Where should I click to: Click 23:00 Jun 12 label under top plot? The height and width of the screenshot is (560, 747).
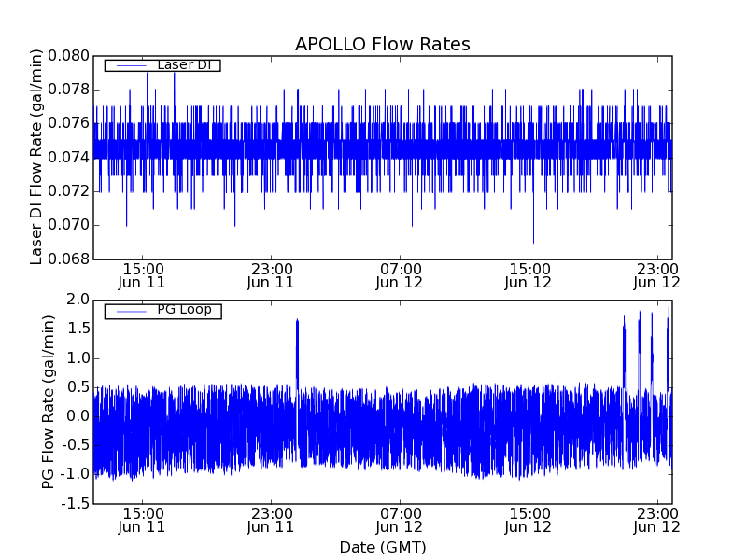[657, 276]
